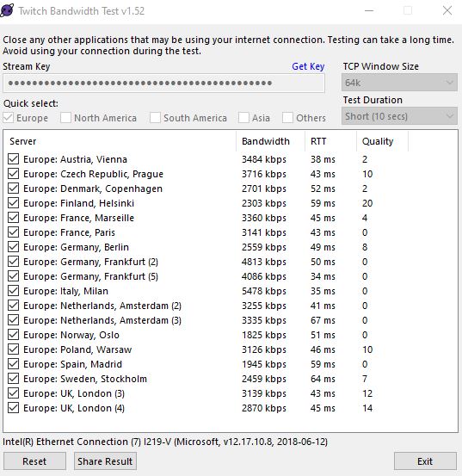
Task: Click the quality value 20 for Helsinki
Action: 367,203
